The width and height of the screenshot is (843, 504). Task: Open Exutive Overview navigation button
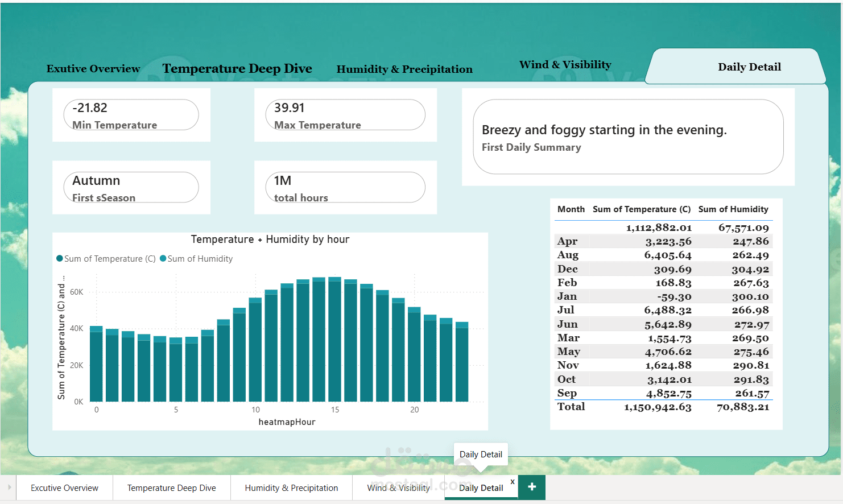[x=93, y=69]
